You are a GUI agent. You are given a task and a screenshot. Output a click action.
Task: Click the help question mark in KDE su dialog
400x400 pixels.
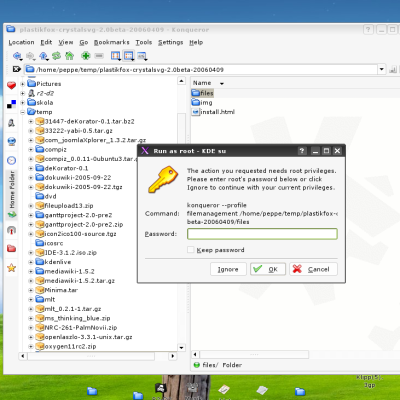(302, 151)
